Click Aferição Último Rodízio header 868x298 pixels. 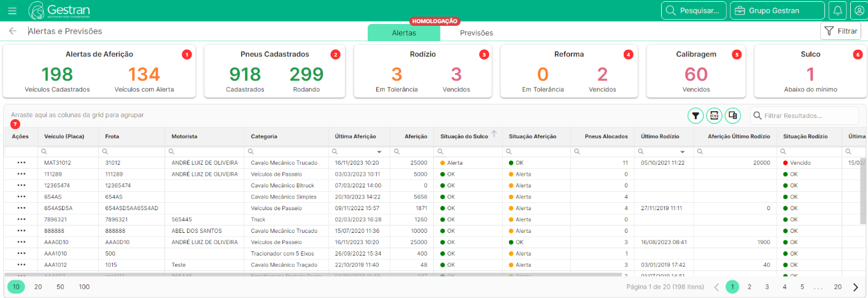coord(738,136)
